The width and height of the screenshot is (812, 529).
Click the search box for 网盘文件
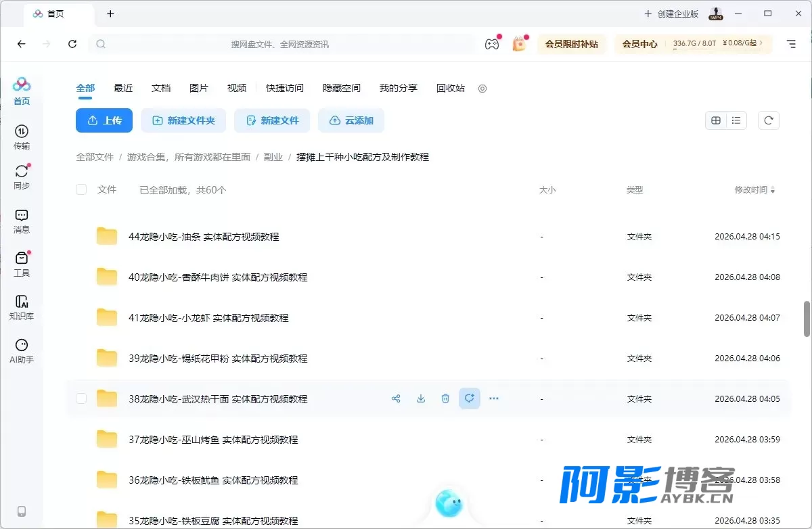click(281, 44)
